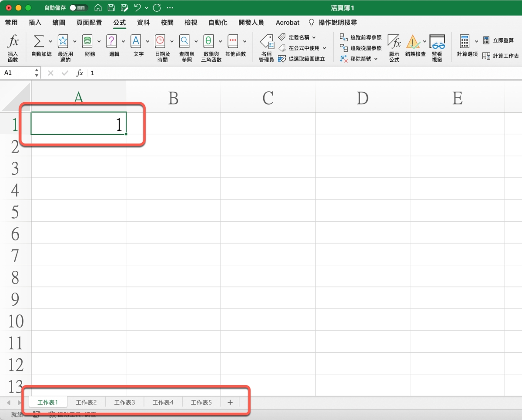This screenshot has width=522, height=420.
Task: Switch to the 插入 ribbon tab
Action: [x=35, y=23]
